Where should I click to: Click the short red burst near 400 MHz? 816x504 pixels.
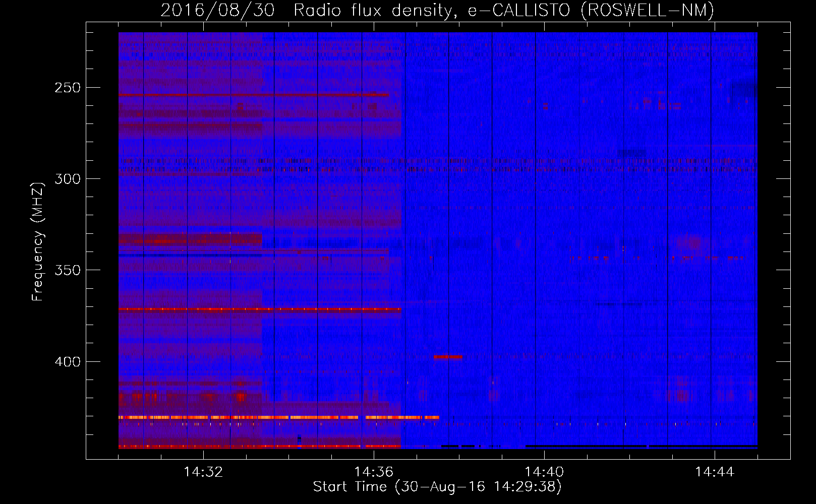click(448, 357)
